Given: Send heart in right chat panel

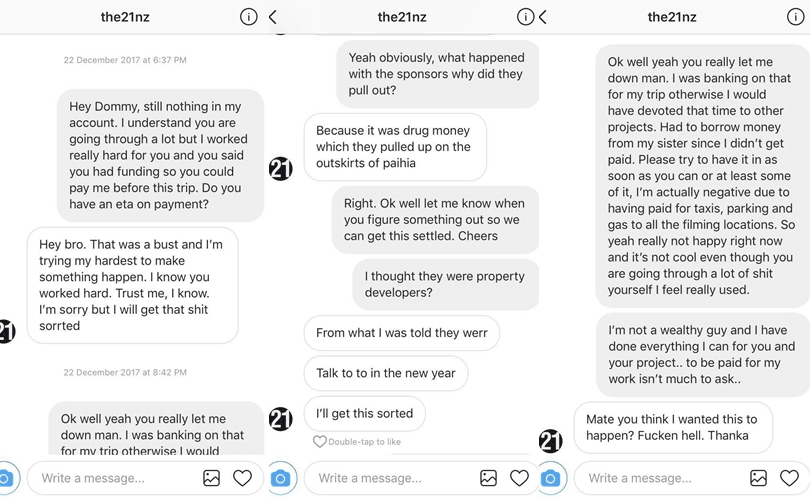Looking at the screenshot, I should click(789, 478).
